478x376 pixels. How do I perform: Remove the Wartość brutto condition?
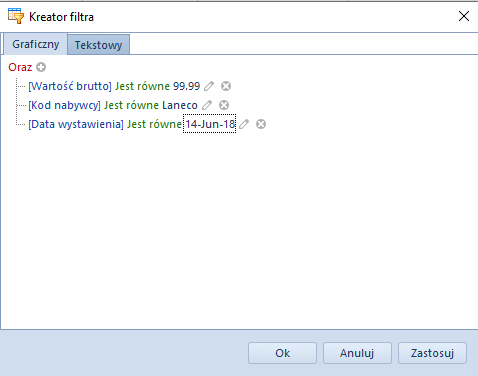click(226, 86)
